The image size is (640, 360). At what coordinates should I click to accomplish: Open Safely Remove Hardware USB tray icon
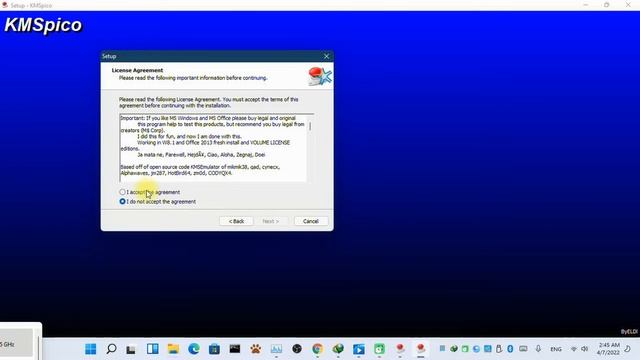pyautogui.click(x=499, y=349)
